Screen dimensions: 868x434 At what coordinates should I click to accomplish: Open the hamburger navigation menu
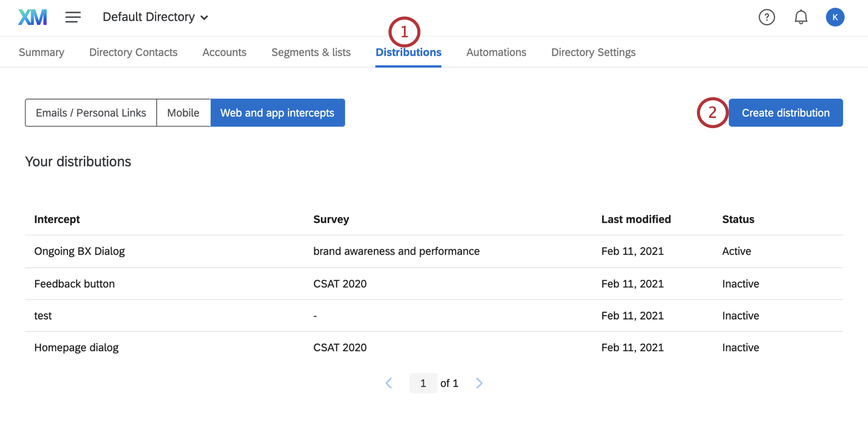(73, 17)
